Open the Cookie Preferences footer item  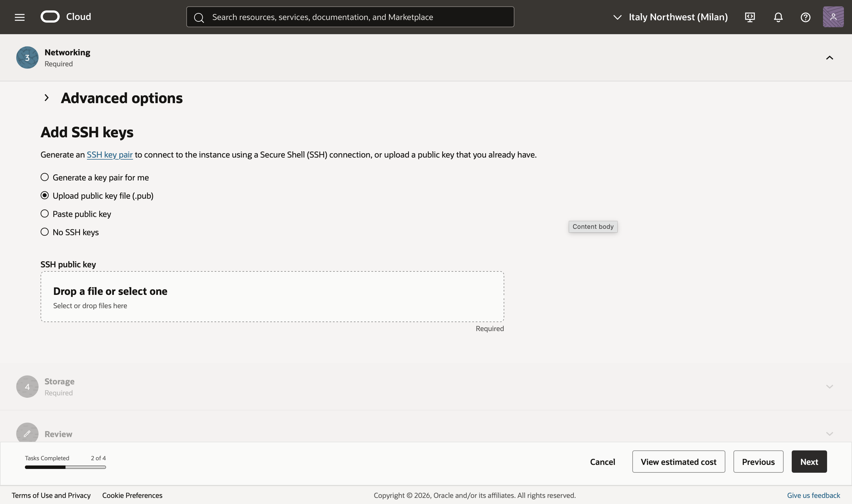click(132, 495)
